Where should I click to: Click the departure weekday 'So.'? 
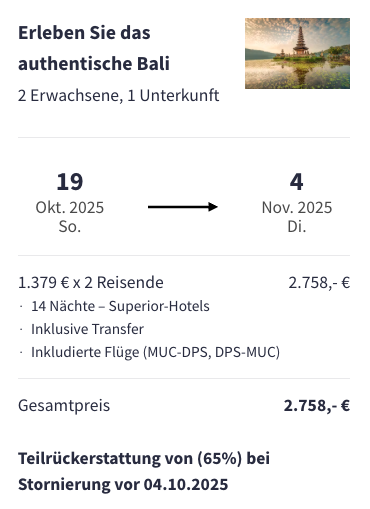click(x=70, y=227)
